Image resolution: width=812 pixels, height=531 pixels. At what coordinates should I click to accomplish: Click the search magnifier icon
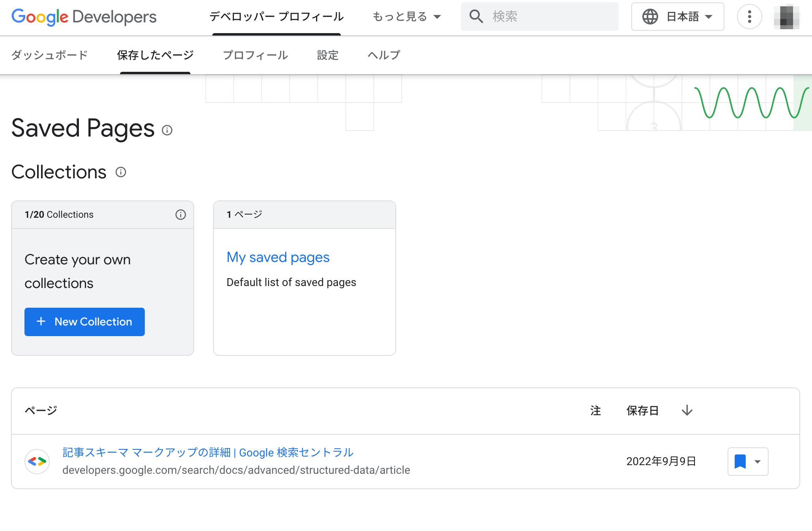pos(476,17)
